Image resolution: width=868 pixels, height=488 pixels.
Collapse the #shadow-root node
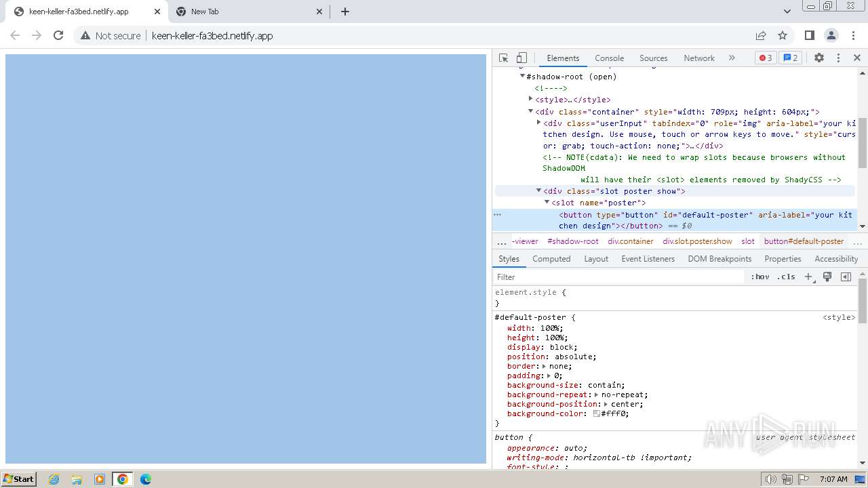(x=522, y=77)
